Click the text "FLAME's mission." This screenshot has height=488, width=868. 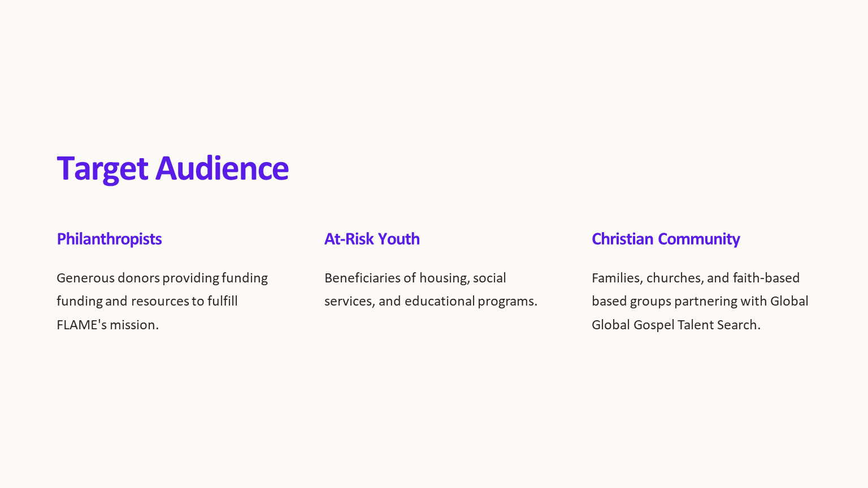point(107,325)
